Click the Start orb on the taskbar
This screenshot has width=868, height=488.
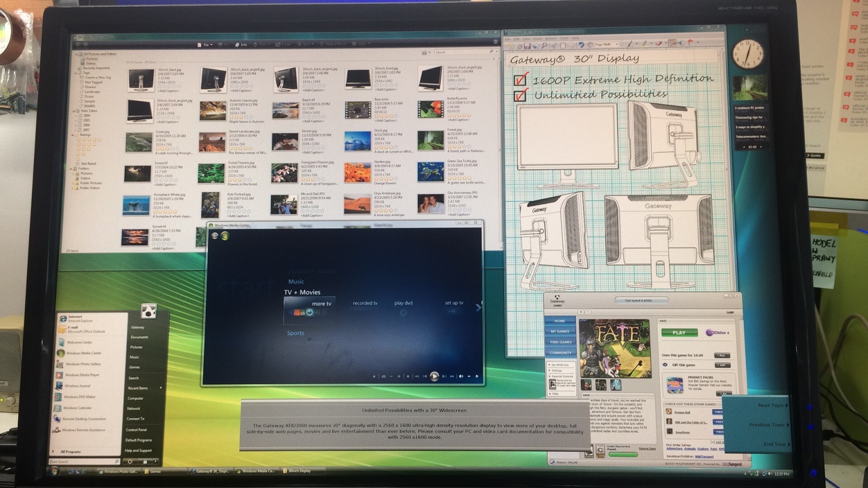(x=54, y=471)
